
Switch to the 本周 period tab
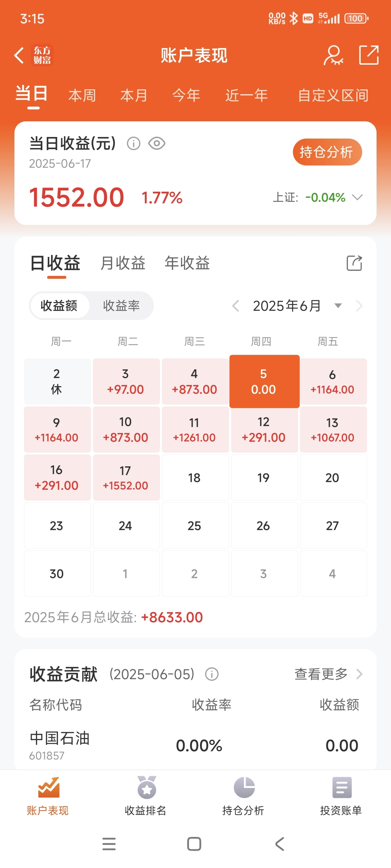(x=82, y=95)
